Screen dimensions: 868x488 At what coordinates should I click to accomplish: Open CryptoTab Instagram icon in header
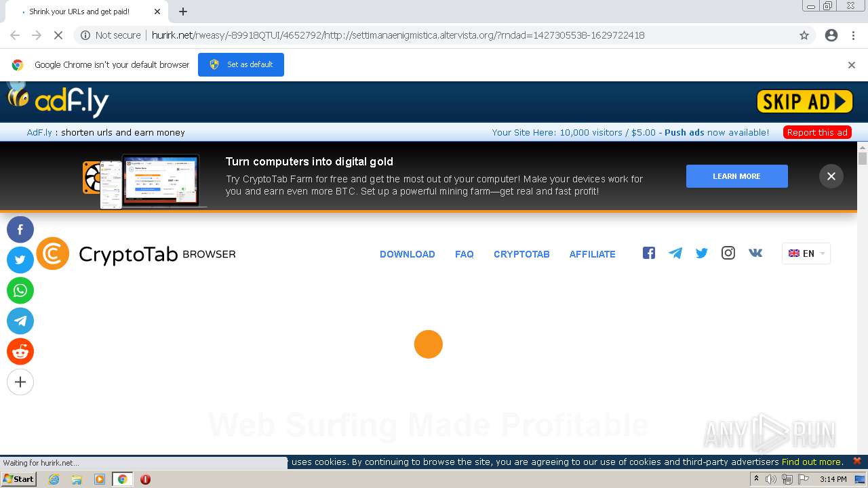click(728, 253)
